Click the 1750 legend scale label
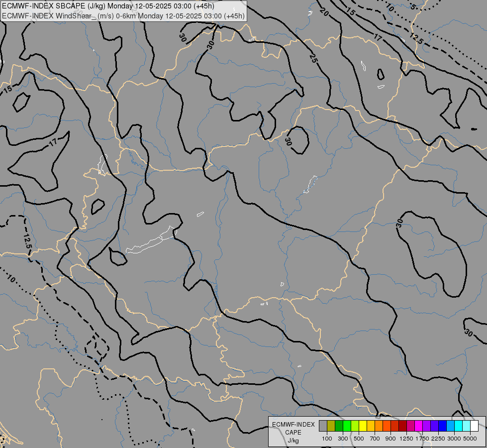Screen dimensions: 487x448 422,439
